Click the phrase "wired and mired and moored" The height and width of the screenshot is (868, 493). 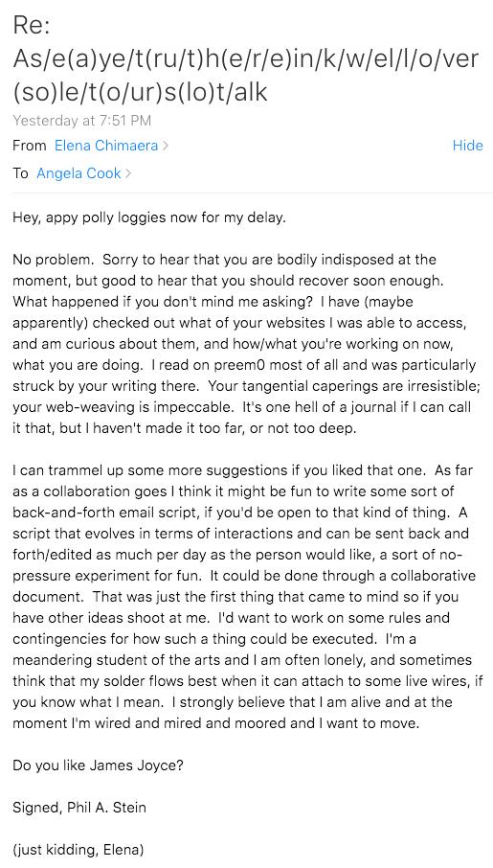point(192,723)
